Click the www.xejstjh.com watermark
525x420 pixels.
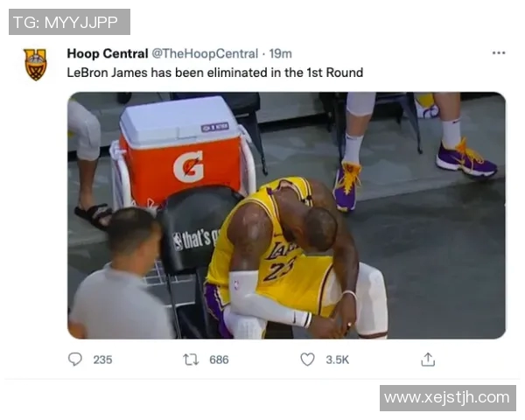click(x=448, y=398)
